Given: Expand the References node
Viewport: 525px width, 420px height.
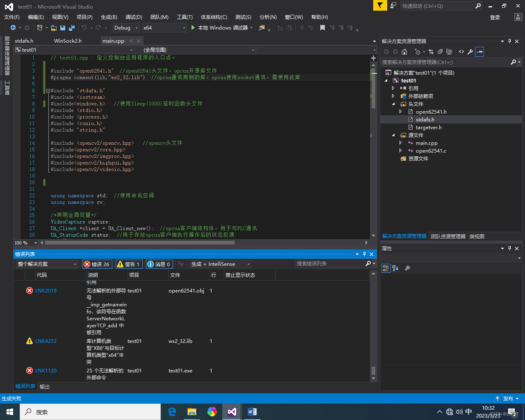Looking at the screenshot, I should tap(393, 88).
